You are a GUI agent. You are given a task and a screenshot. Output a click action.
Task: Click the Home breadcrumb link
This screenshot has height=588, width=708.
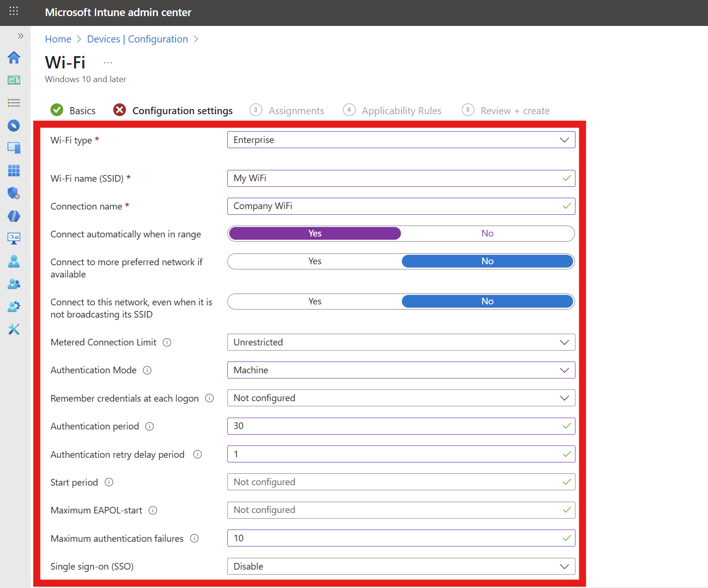[58, 39]
